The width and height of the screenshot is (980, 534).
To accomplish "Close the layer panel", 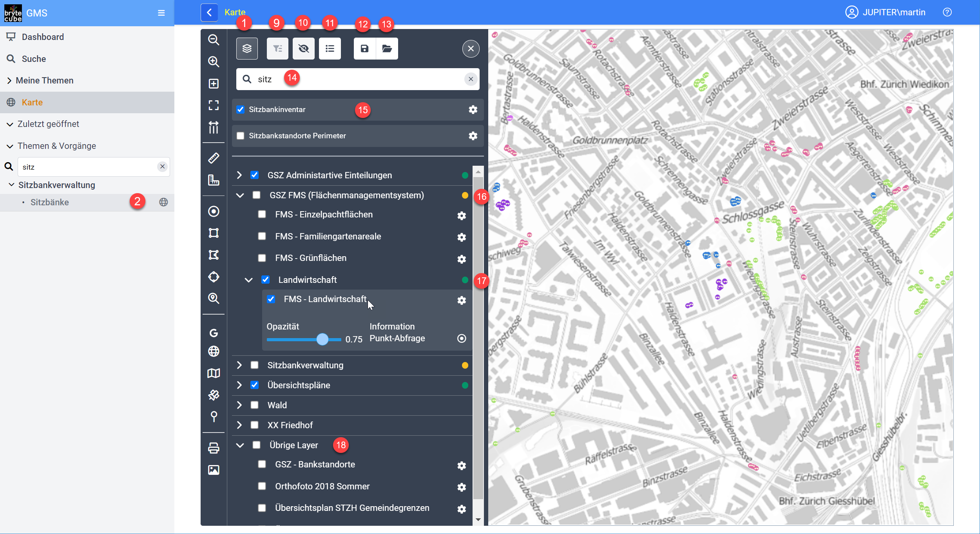I will (x=471, y=49).
